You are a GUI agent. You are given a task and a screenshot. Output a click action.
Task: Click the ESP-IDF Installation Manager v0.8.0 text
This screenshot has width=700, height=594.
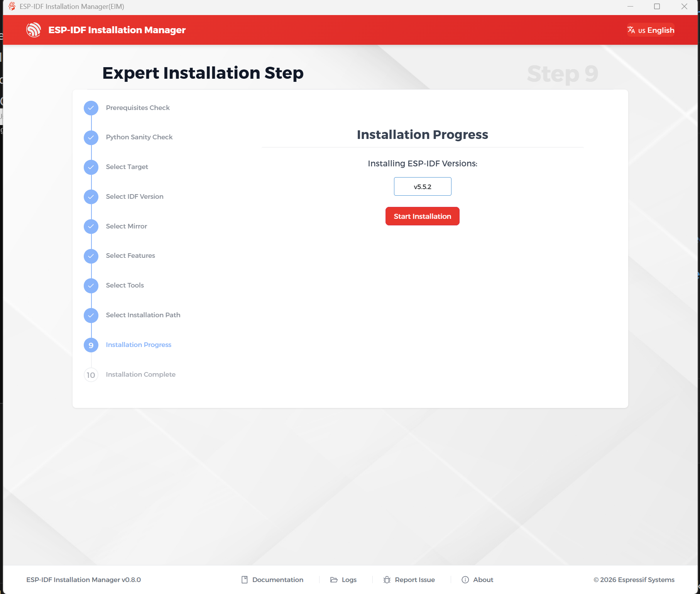pos(83,580)
